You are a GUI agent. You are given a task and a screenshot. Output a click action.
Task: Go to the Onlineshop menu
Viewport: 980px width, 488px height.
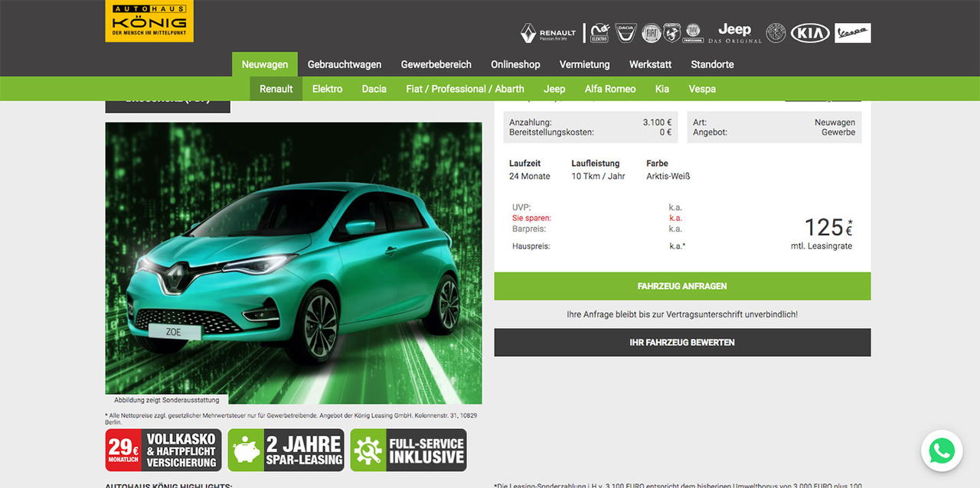point(515,64)
